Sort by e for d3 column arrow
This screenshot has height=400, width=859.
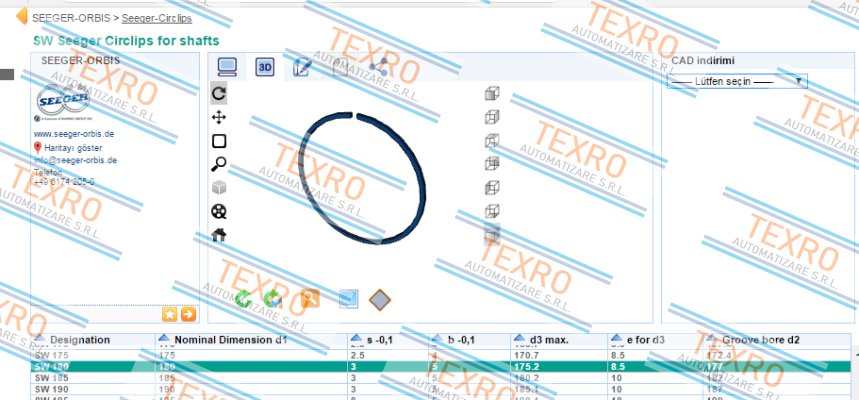[617, 339]
